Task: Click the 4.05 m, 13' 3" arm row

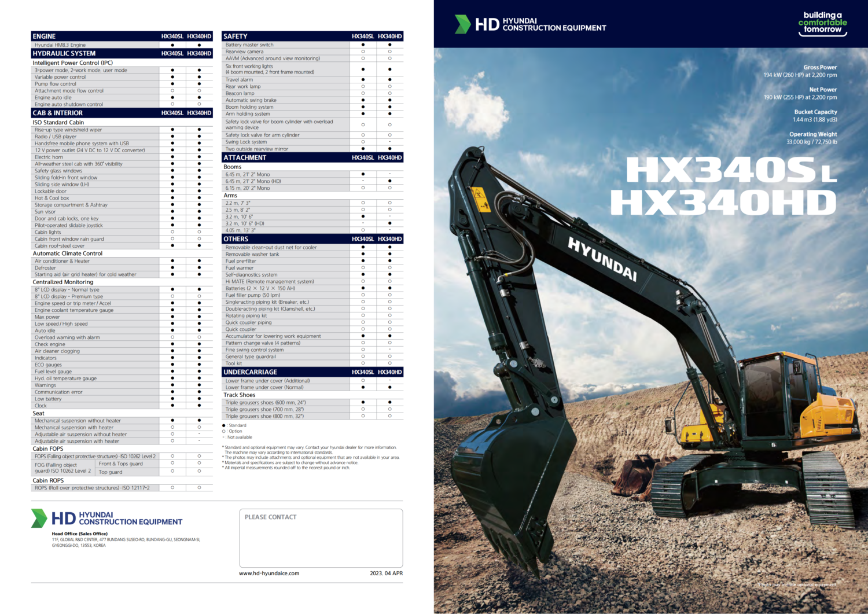Action: point(312,230)
